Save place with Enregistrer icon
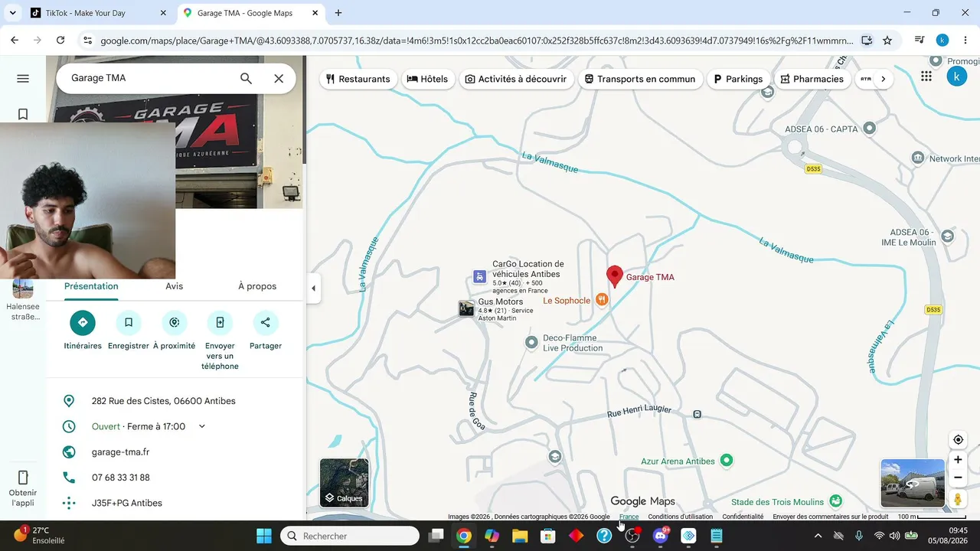The image size is (980, 551). [x=129, y=322]
